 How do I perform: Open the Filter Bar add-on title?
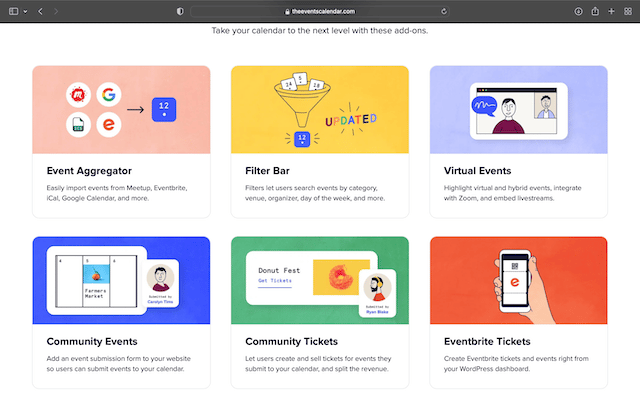(x=268, y=171)
